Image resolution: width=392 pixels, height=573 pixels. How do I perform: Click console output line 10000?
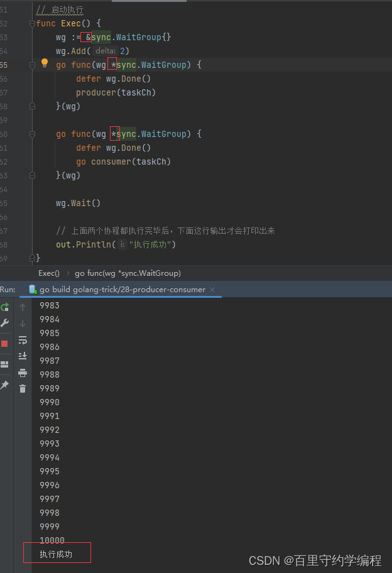(x=52, y=540)
